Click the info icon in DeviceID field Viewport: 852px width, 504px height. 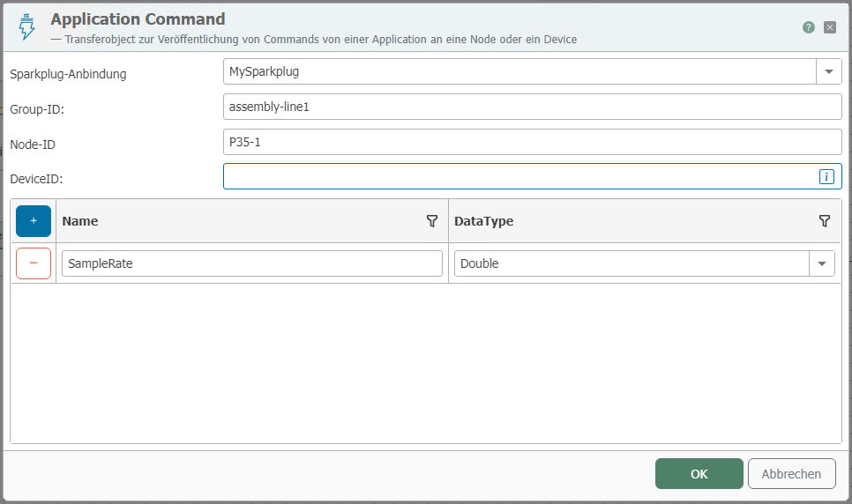pyautogui.click(x=826, y=177)
